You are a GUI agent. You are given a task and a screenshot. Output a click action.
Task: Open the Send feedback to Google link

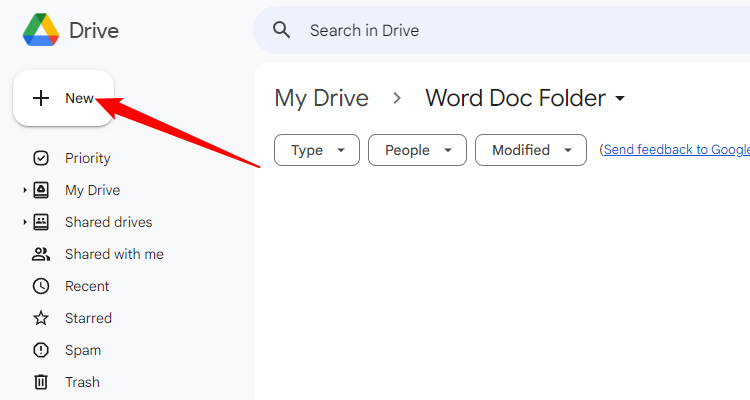pyautogui.click(x=676, y=150)
